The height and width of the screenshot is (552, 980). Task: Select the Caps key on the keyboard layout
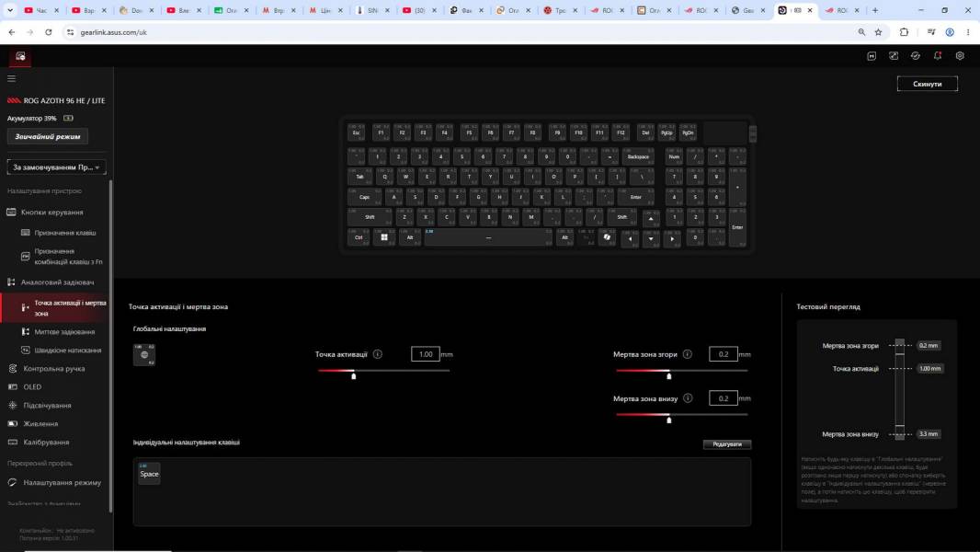[364, 197]
